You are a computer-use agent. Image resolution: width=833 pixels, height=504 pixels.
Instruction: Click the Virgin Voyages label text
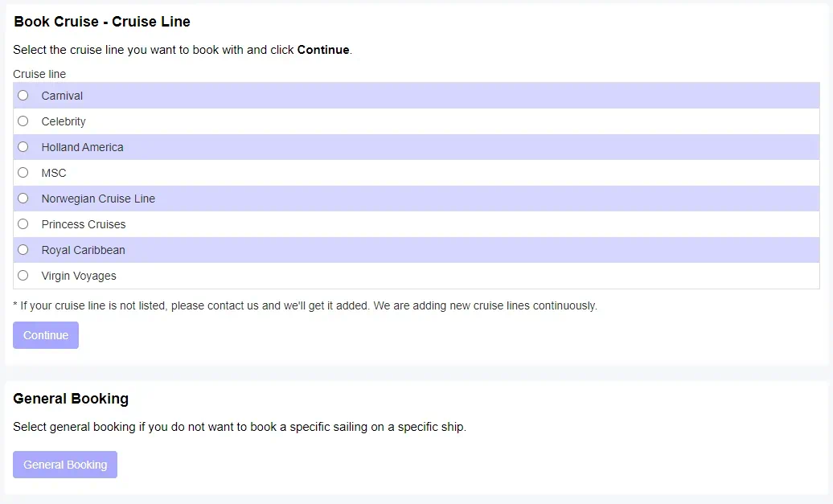79,276
